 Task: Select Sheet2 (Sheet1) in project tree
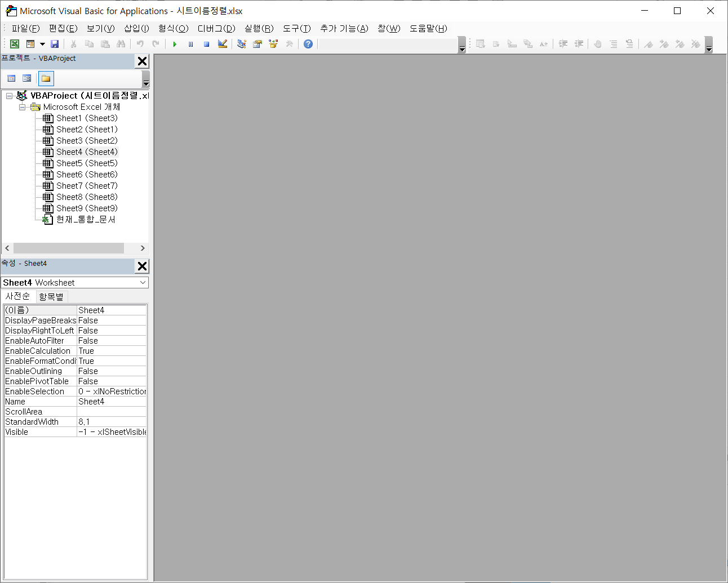point(87,130)
